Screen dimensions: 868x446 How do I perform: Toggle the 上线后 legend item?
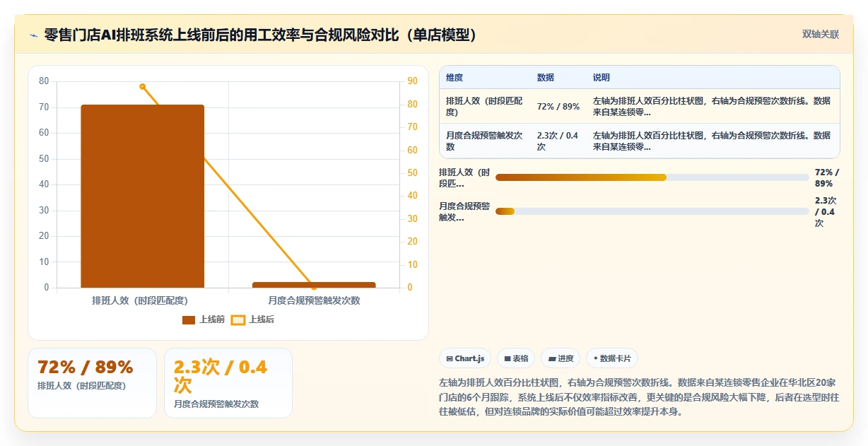(x=253, y=319)
